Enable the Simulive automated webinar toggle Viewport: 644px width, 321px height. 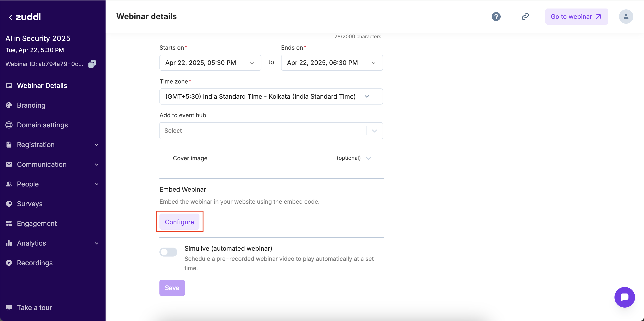click(168, 252)
